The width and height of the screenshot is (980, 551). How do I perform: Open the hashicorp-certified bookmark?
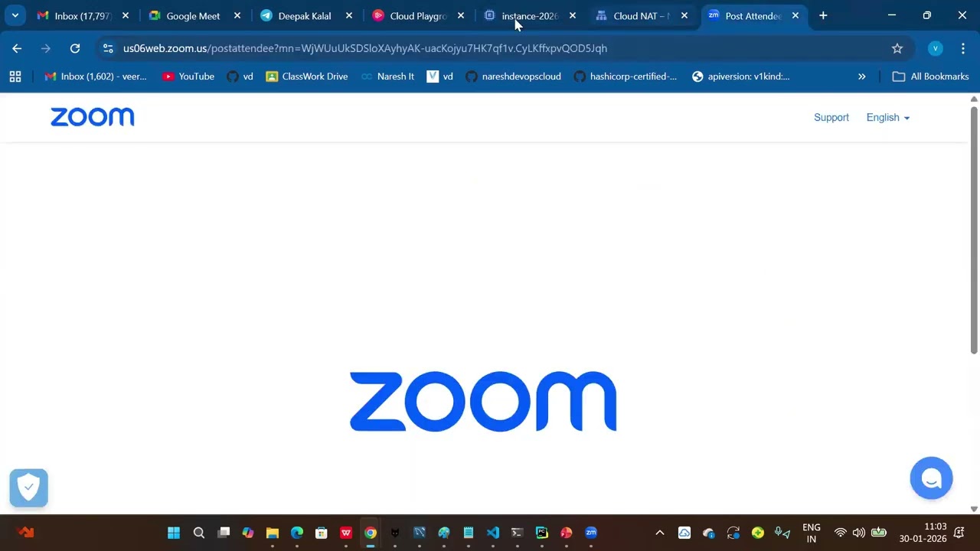tap(626, 77)
